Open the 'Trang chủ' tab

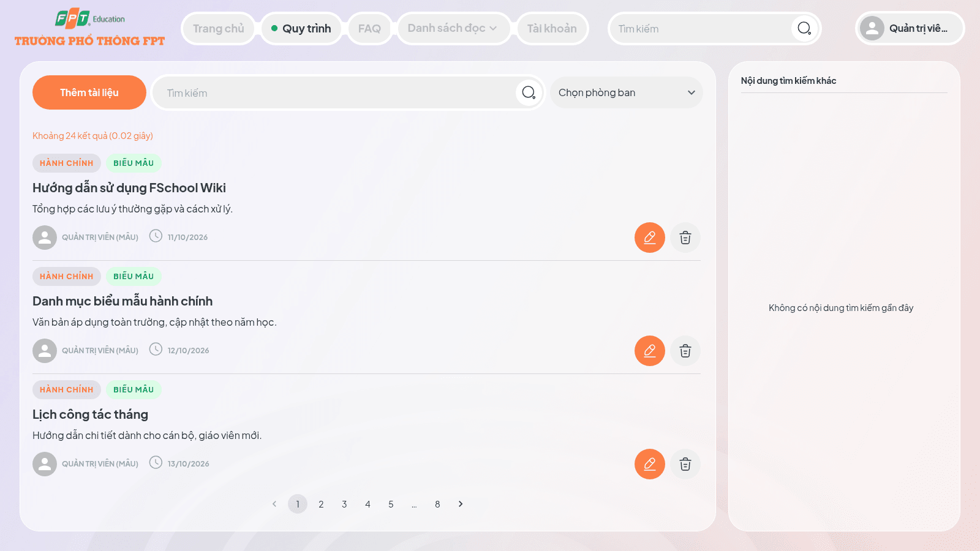pos(219,28)
